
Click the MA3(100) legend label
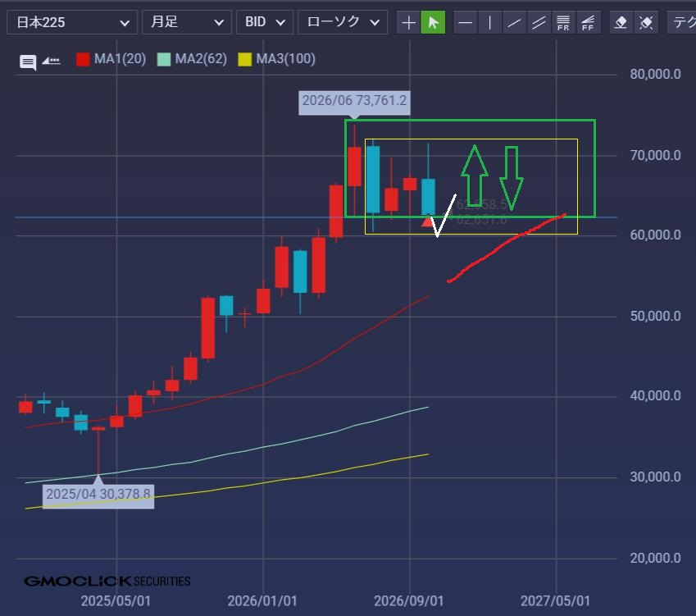tap(285, 59)
